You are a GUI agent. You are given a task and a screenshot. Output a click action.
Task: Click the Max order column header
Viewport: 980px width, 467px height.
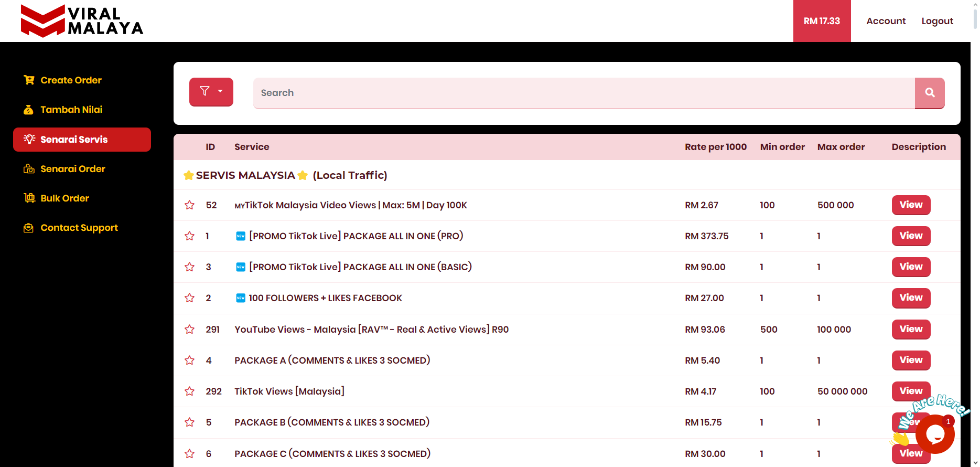tap(841, 147)
